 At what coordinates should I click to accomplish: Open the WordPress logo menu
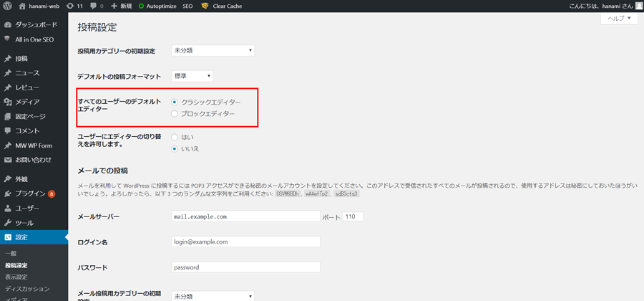click(8, 6)
